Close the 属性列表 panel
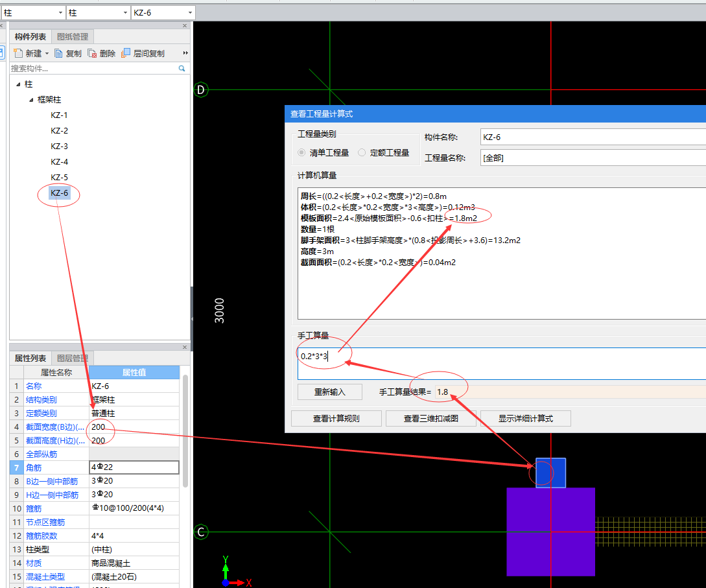Image resolution: width=706 pixels, height=588 pixels. pyautogui.click(x=185, y=347)
